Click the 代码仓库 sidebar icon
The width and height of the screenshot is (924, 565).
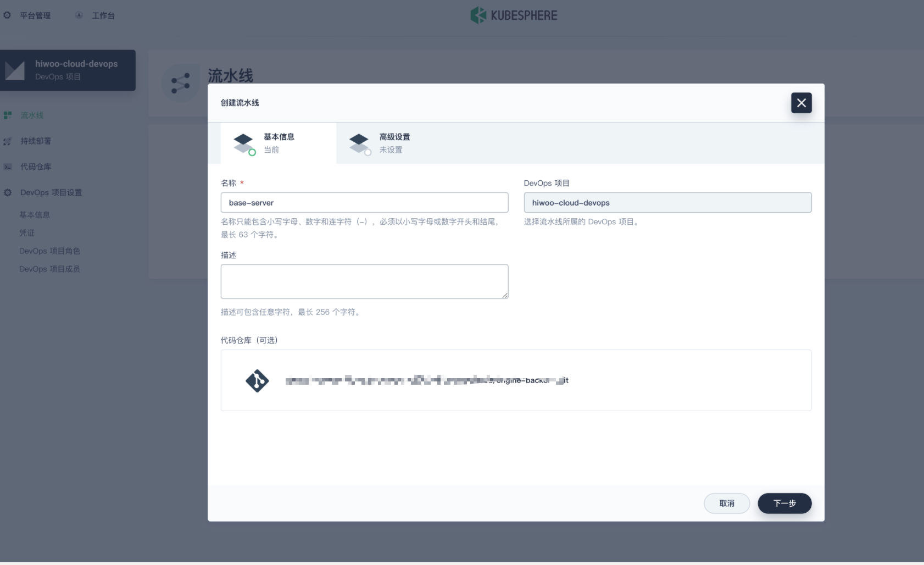point(8,167)
